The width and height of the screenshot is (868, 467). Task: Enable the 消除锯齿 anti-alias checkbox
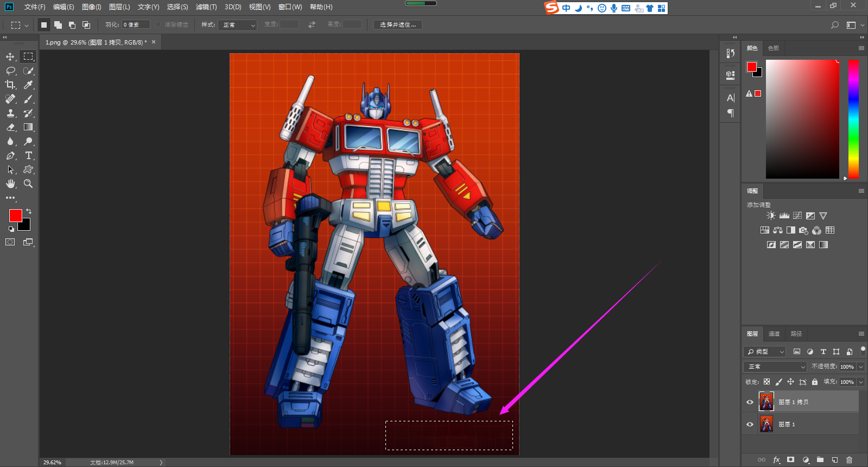pos(158,24)
